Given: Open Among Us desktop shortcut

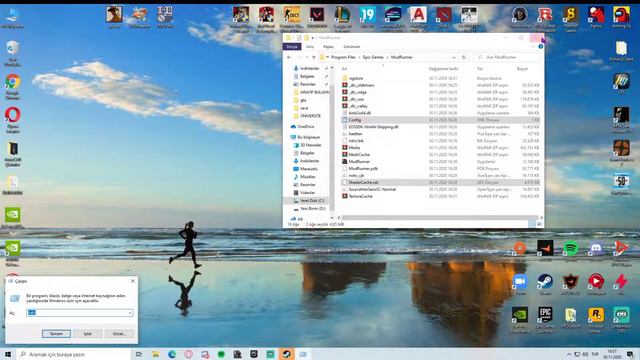Looking at the screenshot, I should pyautogui.click(x=621, y=16).
